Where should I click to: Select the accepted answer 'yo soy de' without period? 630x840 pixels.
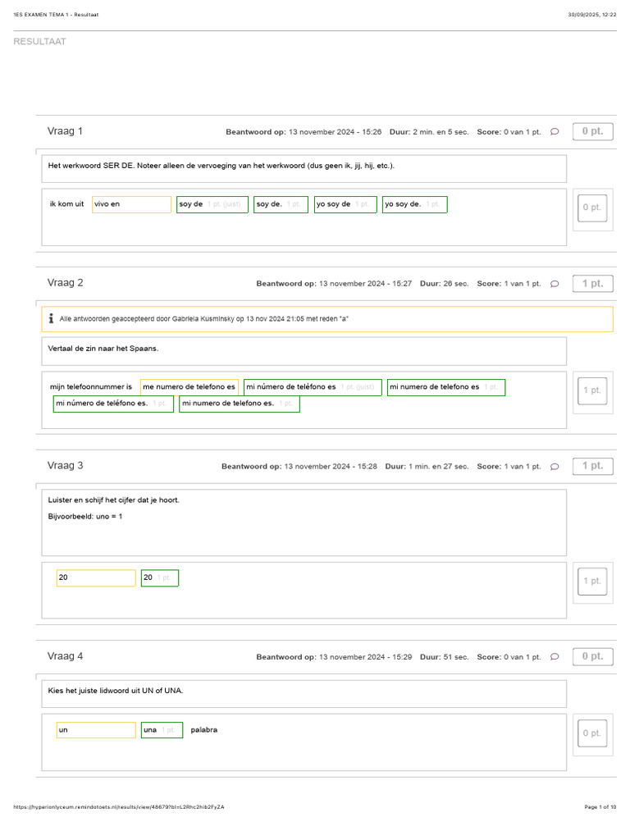coord(345,204)
